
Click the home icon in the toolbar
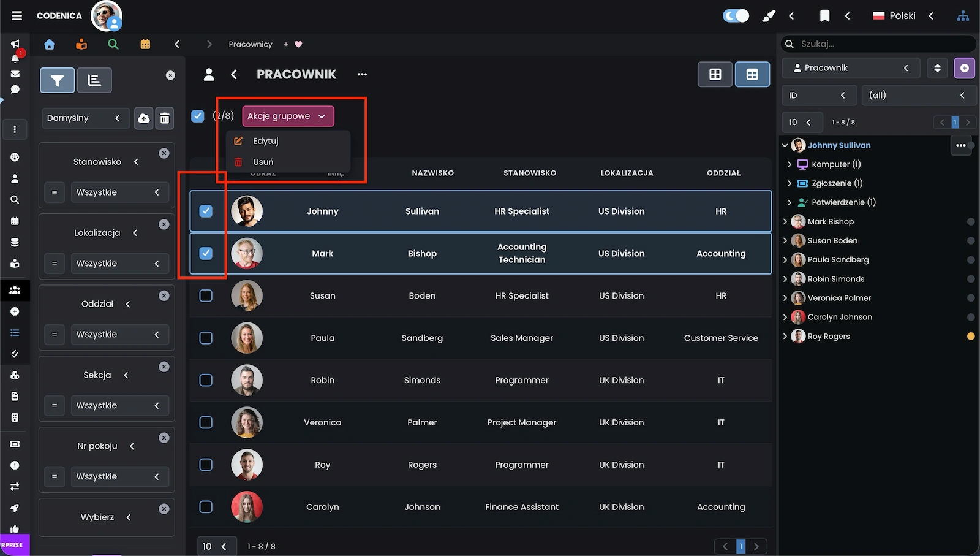[x=50, y=44]
